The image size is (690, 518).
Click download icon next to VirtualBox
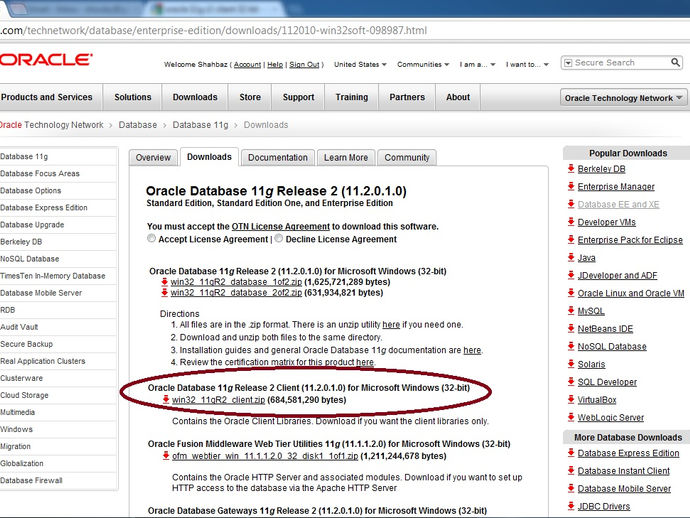[571, 399]
